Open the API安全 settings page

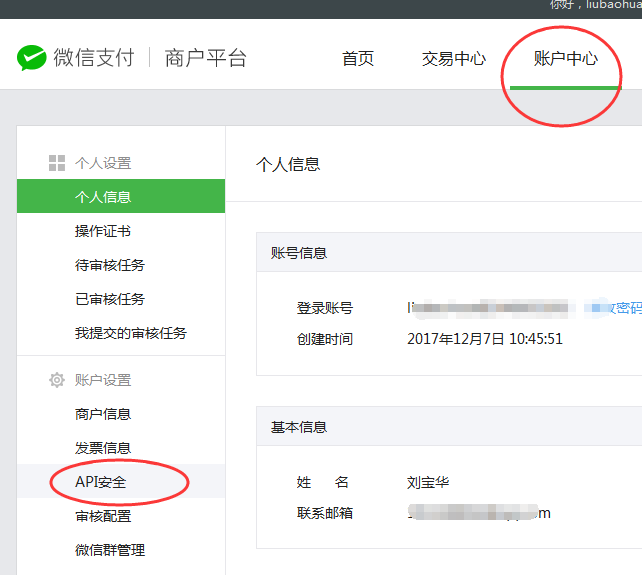(x=101, y=482)
